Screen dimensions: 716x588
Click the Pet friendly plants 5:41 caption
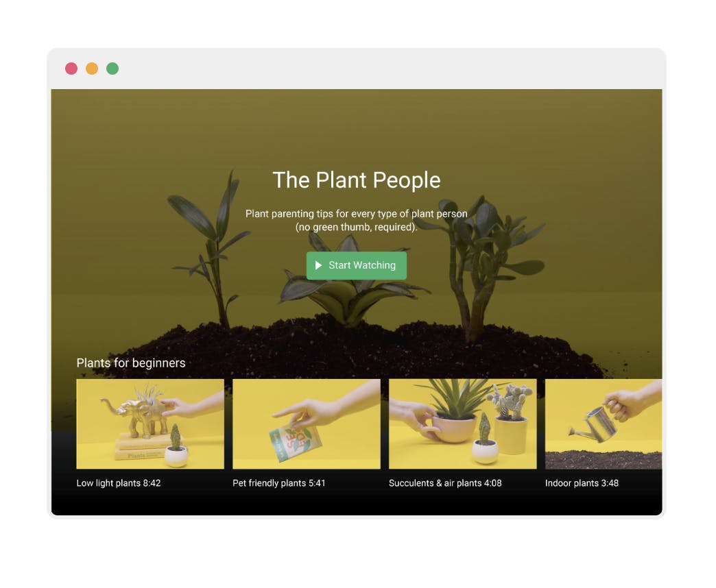point(279,483)
